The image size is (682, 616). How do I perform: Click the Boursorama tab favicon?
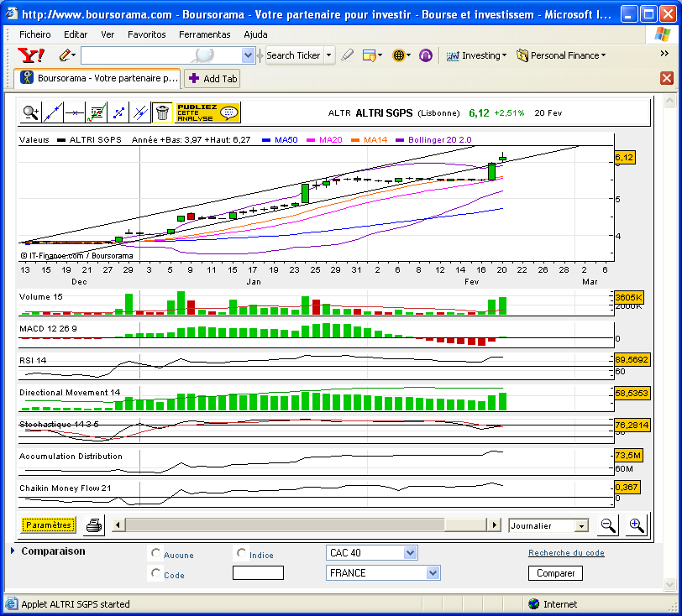pyautogui.click(x=27, y=78)
